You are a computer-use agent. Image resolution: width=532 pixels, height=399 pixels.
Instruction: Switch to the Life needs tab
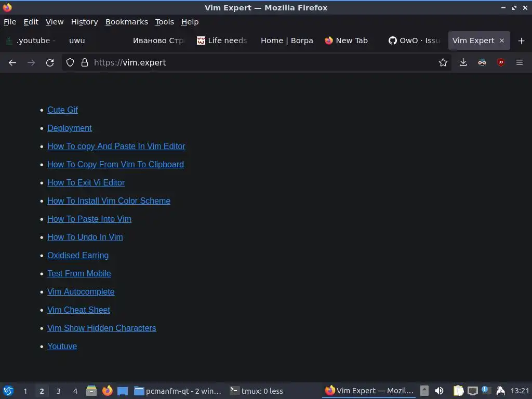[222, 41]
